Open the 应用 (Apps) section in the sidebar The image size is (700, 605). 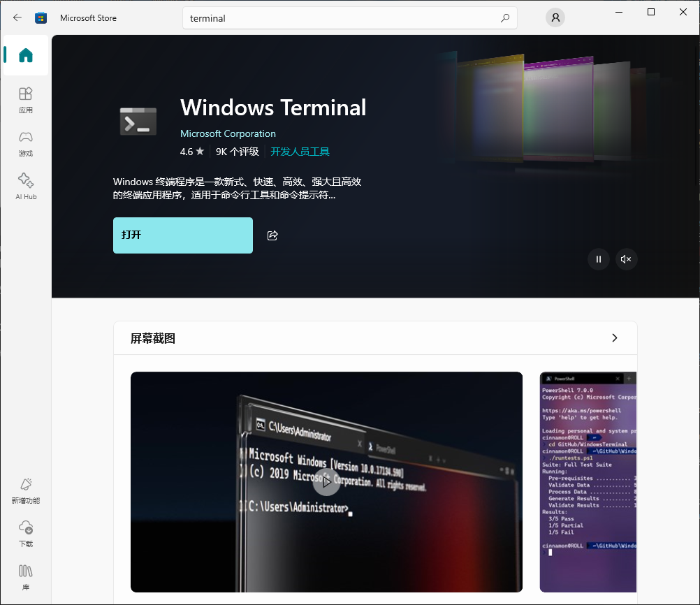coord(26,100)
